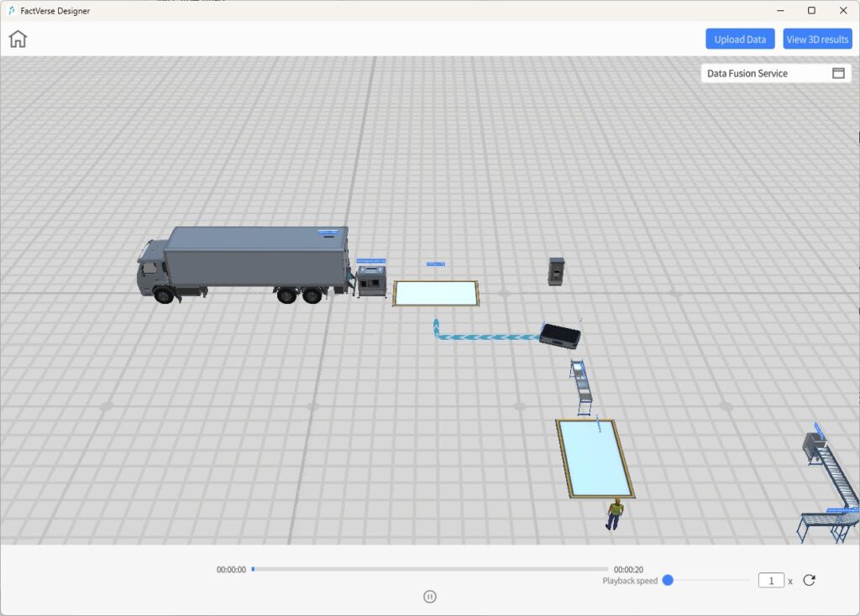Select the worker figure in scene
The height and width of the screenshot is (616, 860).
click(x=616, y=514)
